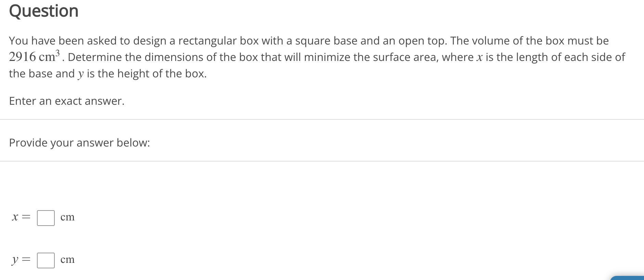Click the cm label beside the x input
The width and height of the screenshot is (644, 280).
[x=67, y=217]
